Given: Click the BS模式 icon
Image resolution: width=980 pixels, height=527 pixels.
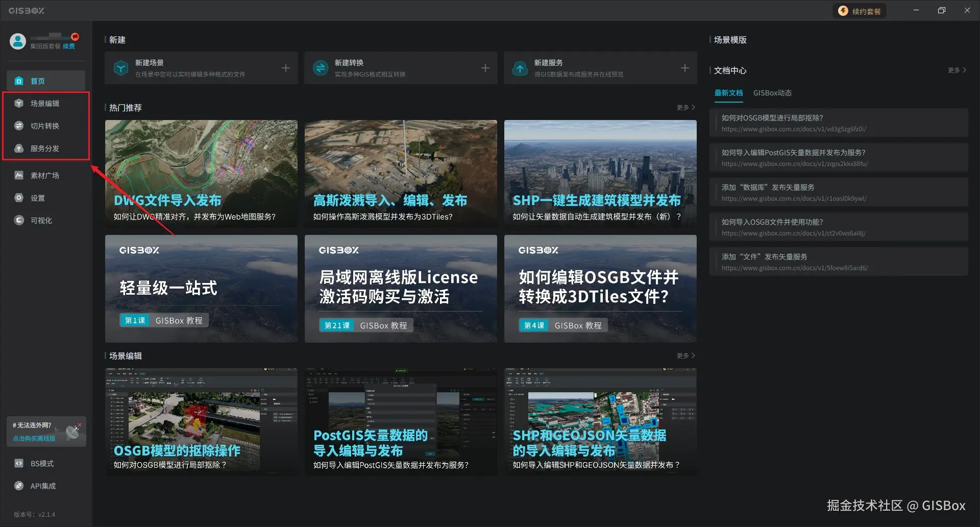Looking at the screenshot, I should tap(19, 463).
